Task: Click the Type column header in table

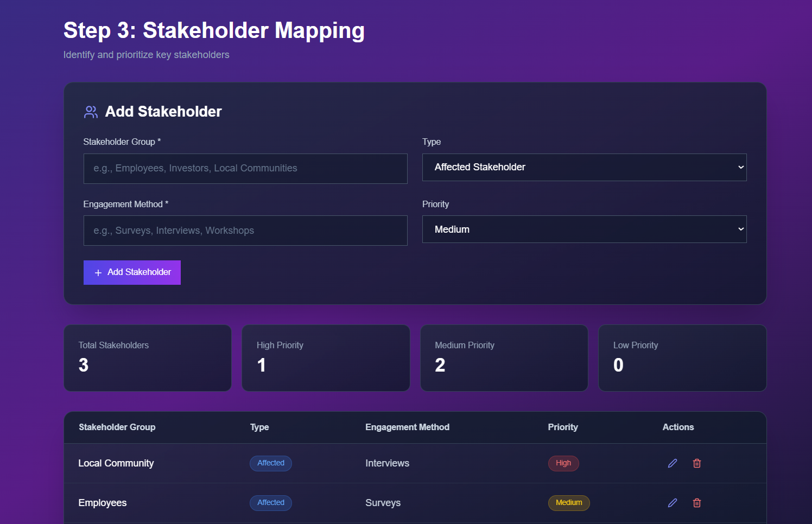Action: pos(259,427)
